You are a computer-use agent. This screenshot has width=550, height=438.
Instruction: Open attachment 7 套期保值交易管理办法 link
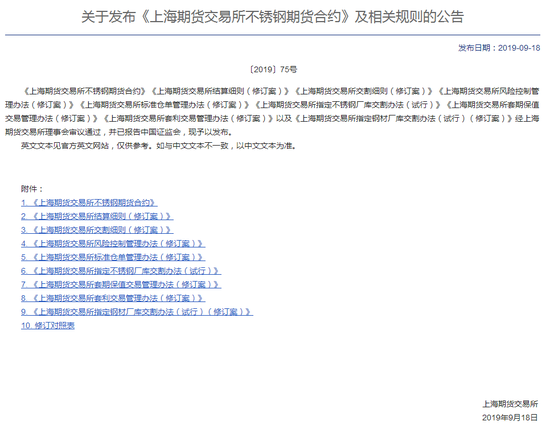pyautogui.click(x=121, y=285)
